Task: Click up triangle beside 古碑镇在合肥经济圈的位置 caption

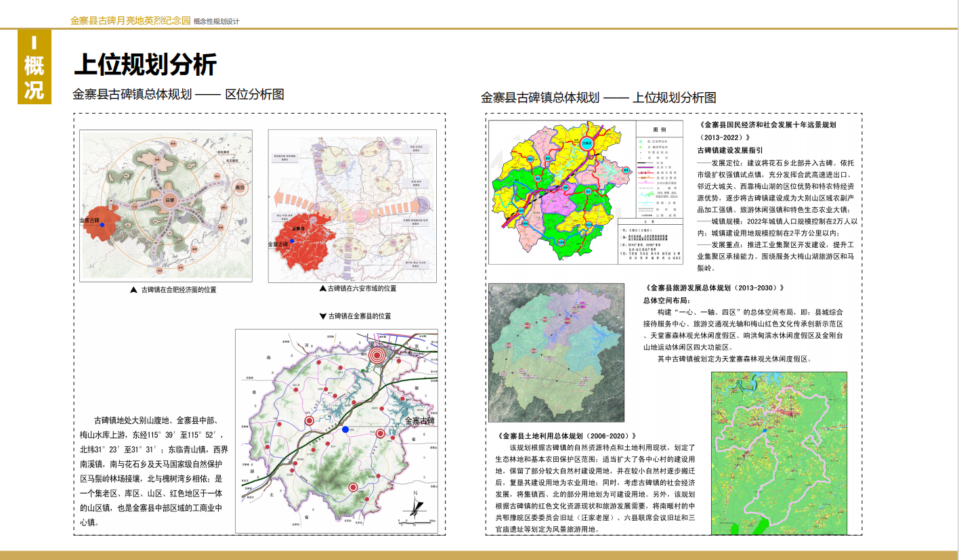Action: click(134, 290)
